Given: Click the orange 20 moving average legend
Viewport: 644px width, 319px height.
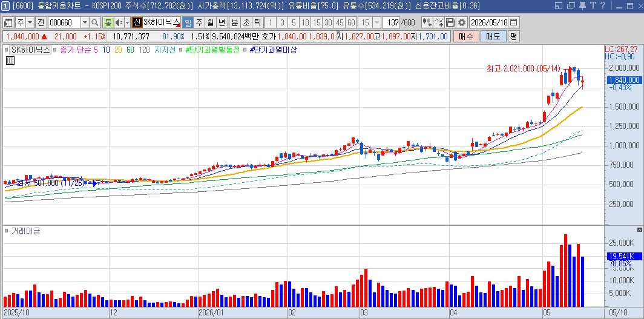Looking at the screenshot, I should coord(118,50).
